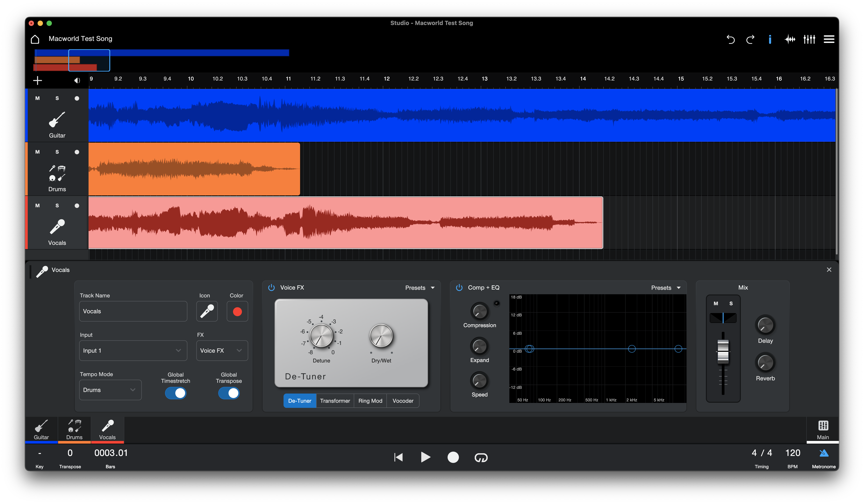Disable the Global Timestretch switch
864x504 pixels.
point(176,393)
